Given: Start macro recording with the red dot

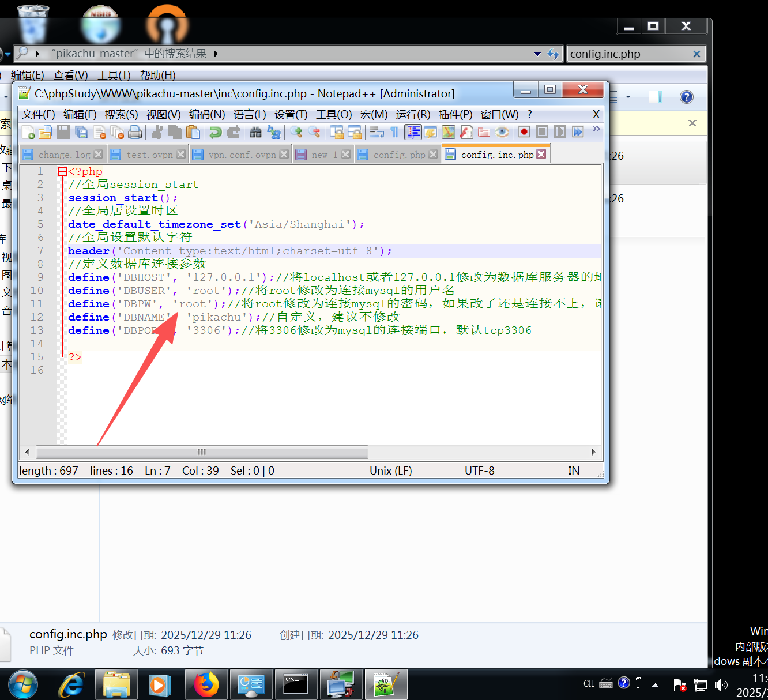Looking at the screenshot, I should [x=524, y=132].
